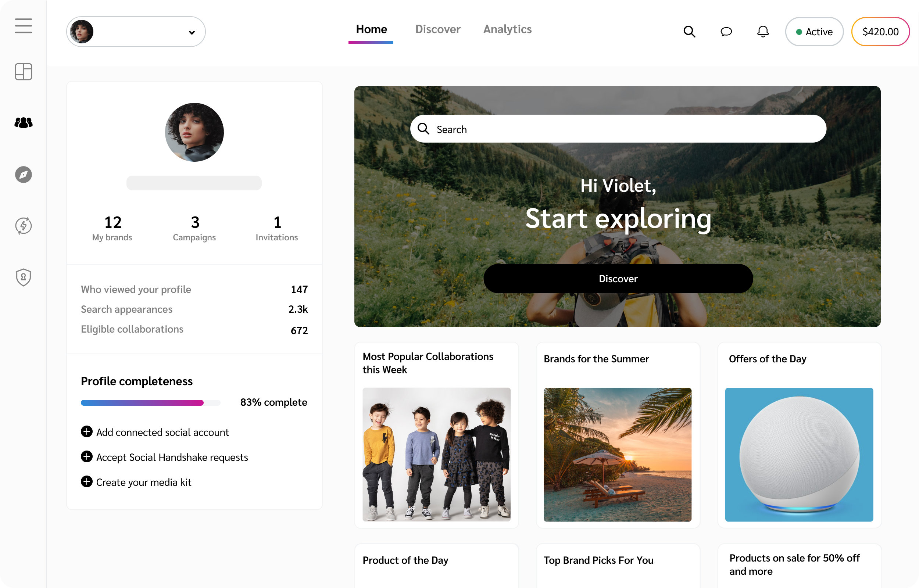Open the dashboard layout panel icon
The height and width of the screenshot is (588, 919).
pyautogui.click(x=23, y=72)
